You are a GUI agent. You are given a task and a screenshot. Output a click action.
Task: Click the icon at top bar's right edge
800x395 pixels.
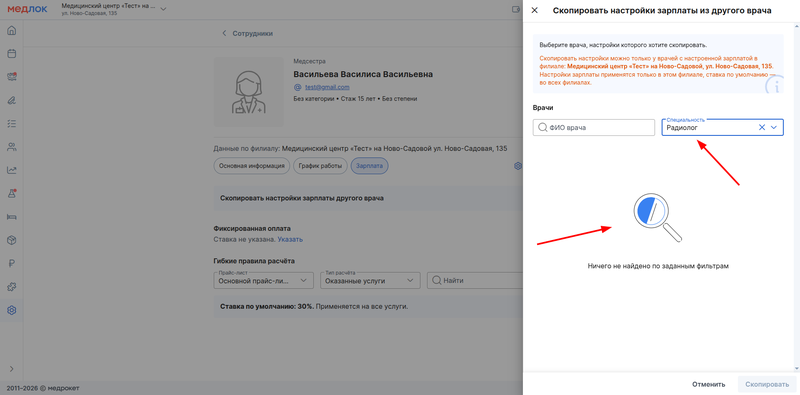[x=516, y=9]
